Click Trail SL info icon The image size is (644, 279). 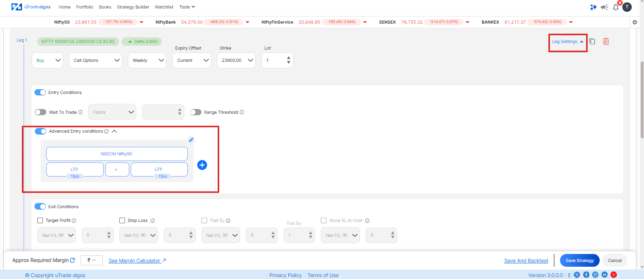228,220
